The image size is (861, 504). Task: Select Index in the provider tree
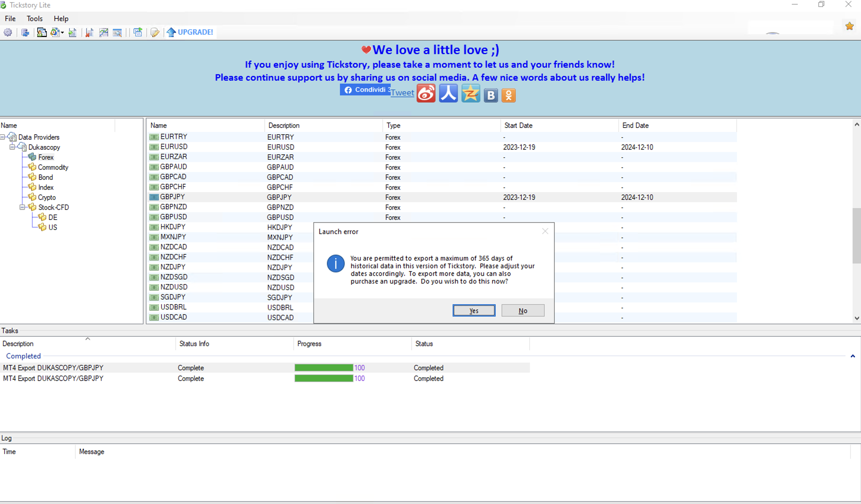click(46, 187)
